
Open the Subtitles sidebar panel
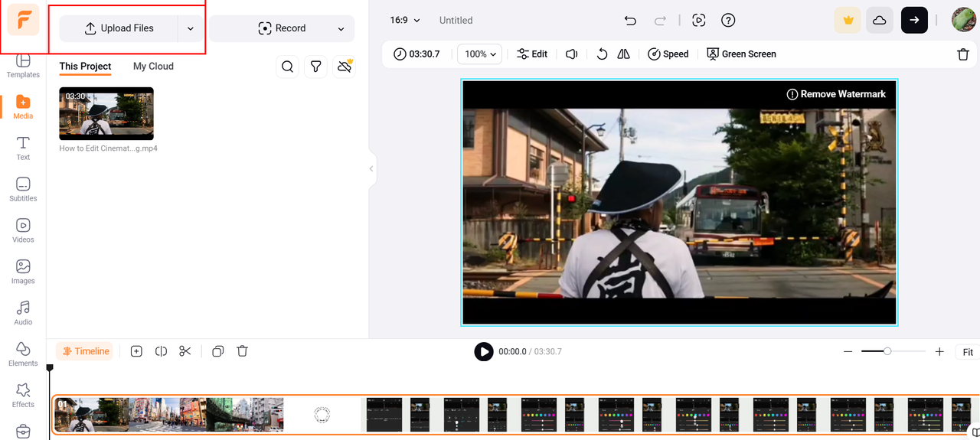point(23,190)
